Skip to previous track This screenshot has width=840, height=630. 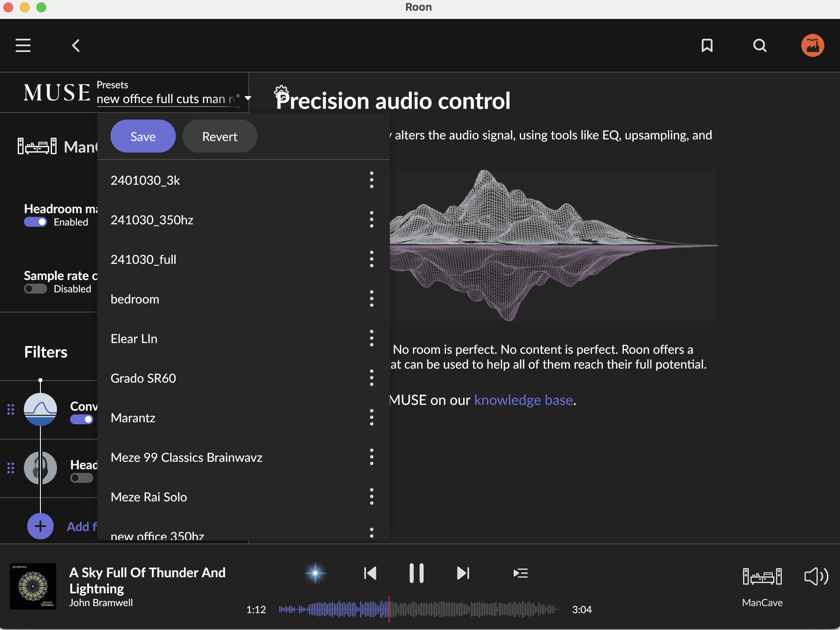pos(370,573)
